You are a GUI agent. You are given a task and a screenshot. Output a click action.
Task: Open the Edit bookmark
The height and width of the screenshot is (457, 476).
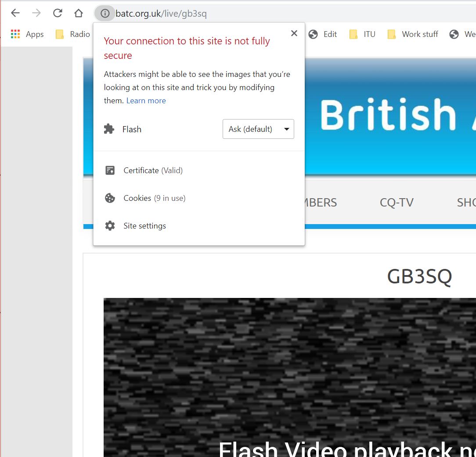coord(323,34)
